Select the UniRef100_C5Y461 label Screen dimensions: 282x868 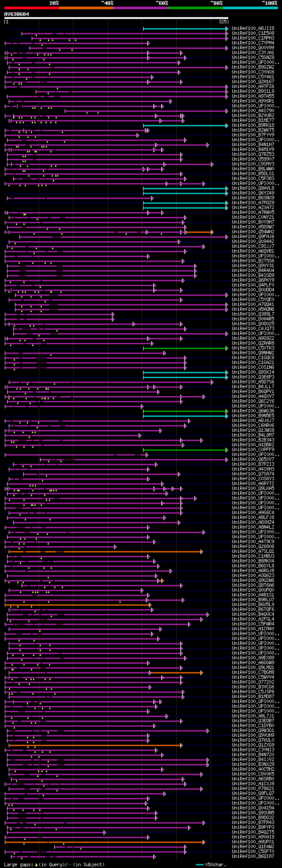253,77
